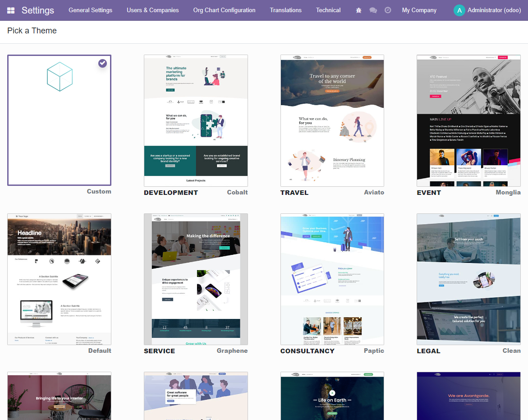Click the TRAVEL category label
The image size is (528, 420).
pos(294,193)
